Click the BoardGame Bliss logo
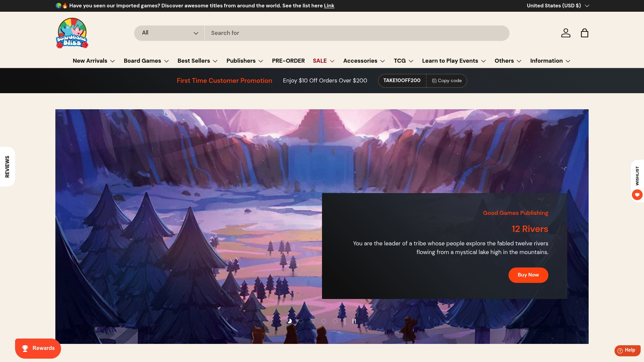 pos(72,33)
